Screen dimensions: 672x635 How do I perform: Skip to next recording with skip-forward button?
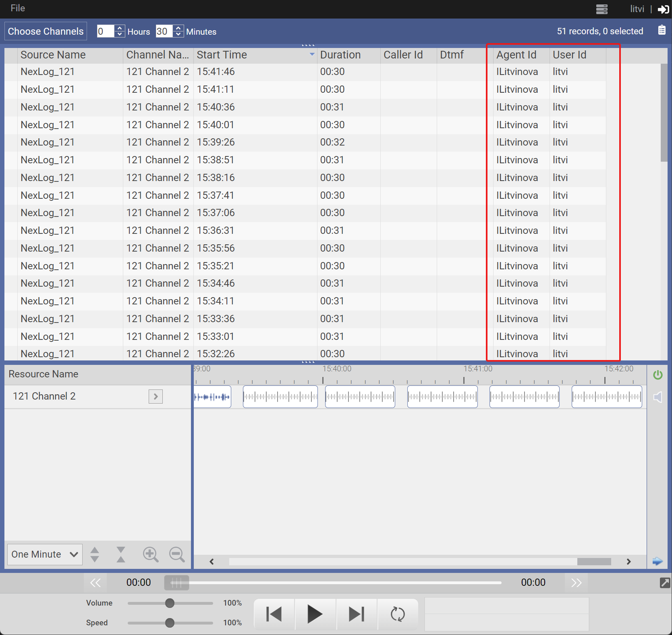click(x=356, y=614)
